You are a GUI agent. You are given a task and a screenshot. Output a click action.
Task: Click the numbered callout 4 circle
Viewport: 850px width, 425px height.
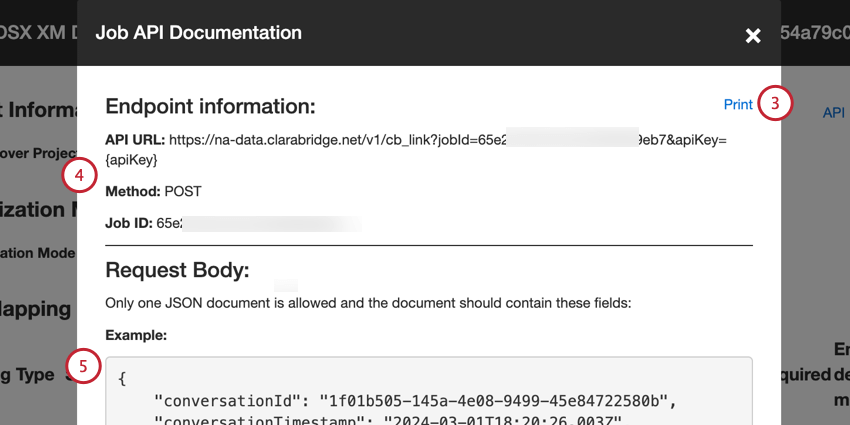coord(79,176)
